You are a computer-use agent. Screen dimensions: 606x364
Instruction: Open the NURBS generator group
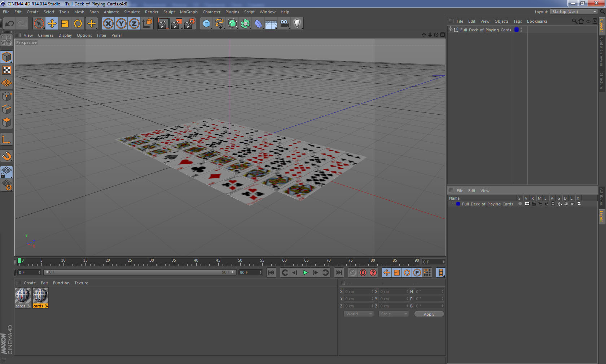click(232, 24)
